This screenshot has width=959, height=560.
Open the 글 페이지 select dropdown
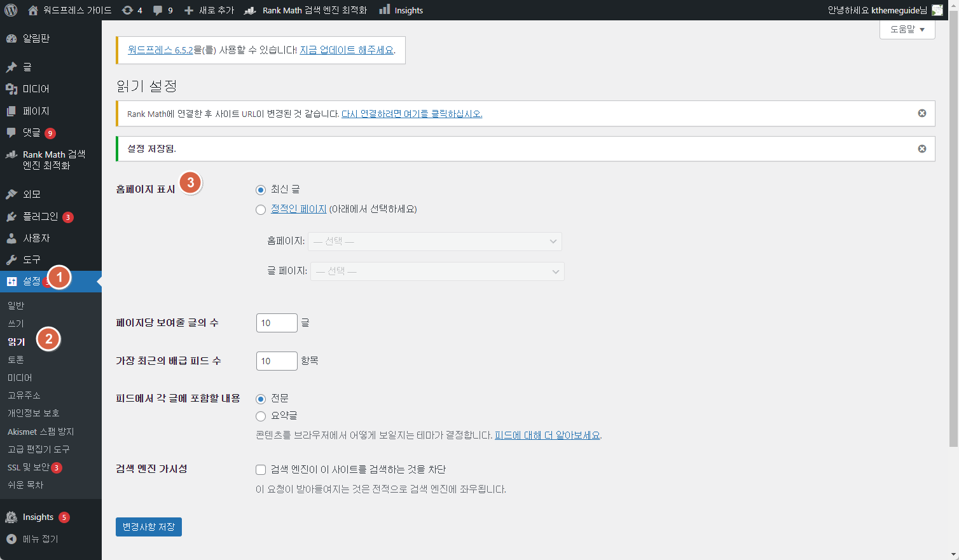click(x=438, y=271)
